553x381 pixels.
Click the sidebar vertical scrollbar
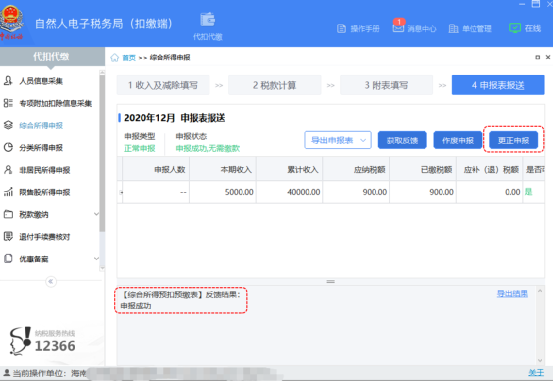click(102, 153)
